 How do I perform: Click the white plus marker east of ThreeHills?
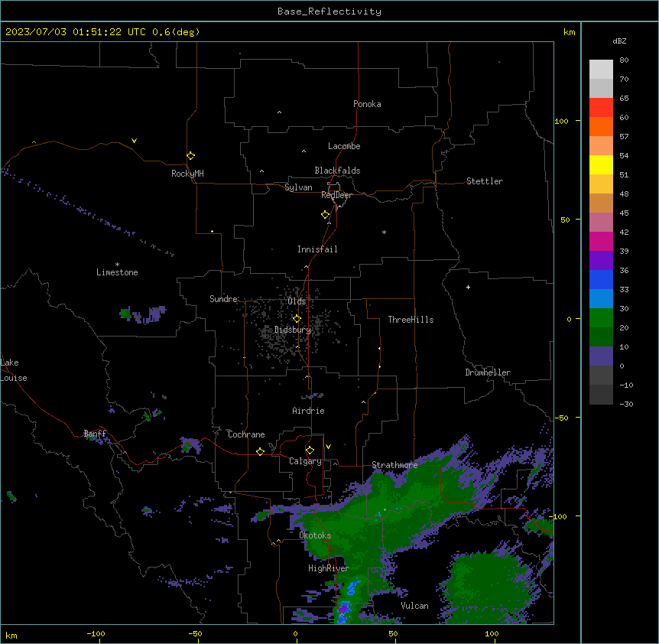tap(468, 287)
